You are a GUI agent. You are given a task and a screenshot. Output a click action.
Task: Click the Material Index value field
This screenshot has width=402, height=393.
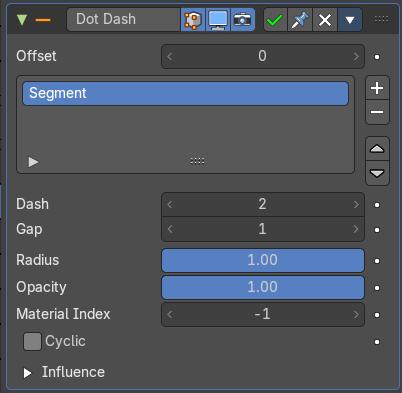[x=263, y=314]
